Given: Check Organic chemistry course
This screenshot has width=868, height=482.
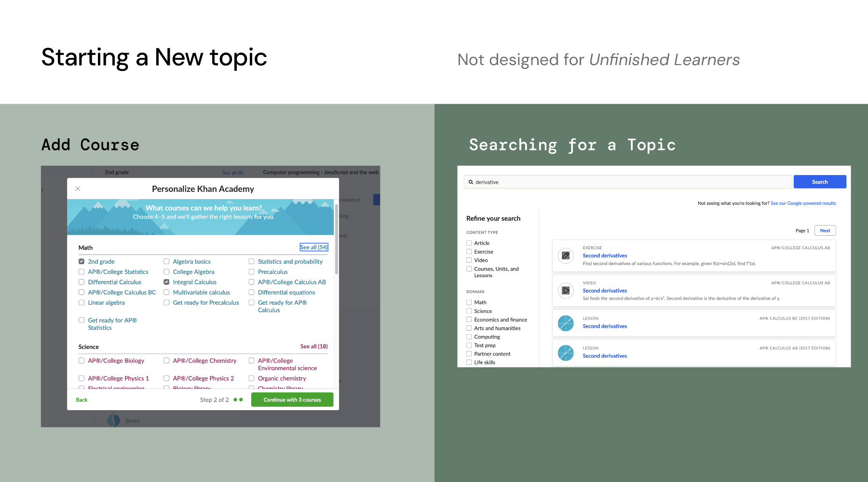Looking at the screenshot, I should tap(251, 378).
